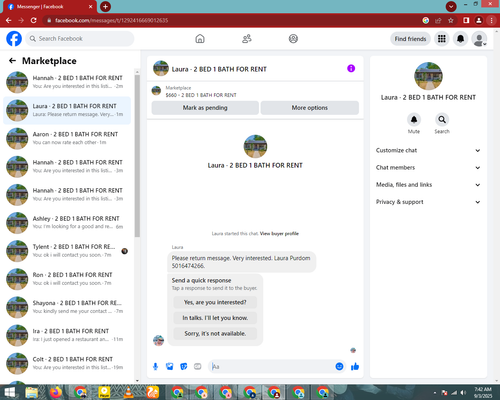Record a voice clip with microphone icon
Viewport: 500px width, 400px height.
tap(155, 367)
